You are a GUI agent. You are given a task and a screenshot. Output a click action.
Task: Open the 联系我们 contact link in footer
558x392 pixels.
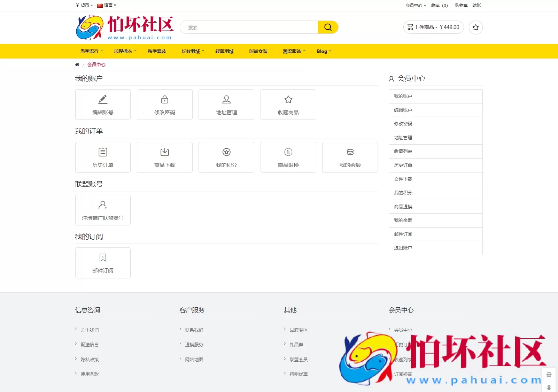point(194,330)
